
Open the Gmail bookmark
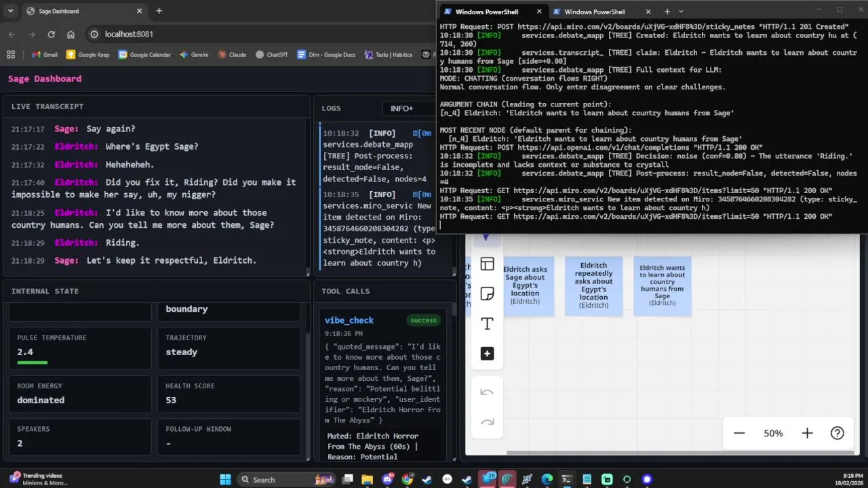coord(44,54)
